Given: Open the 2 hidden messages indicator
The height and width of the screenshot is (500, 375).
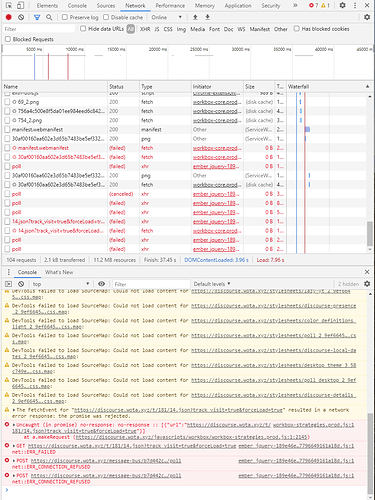Looking at the screenshot, I should (x=348, y=284).
